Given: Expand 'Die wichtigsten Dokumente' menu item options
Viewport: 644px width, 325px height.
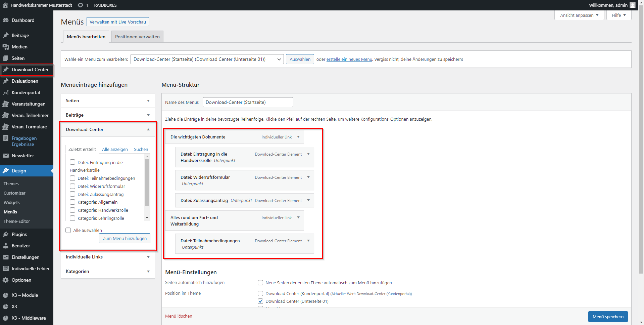Looking at the screenshot, I should (x=298, y=137).
